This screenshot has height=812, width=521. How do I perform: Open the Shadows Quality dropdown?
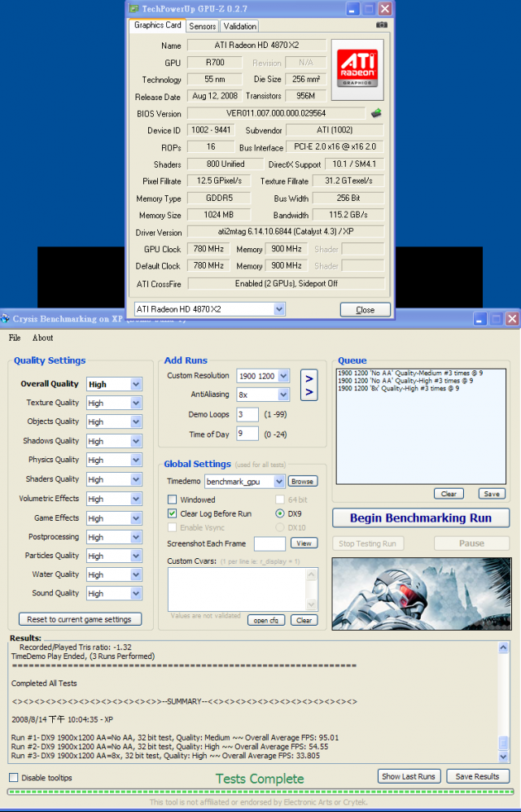point(136,441)
